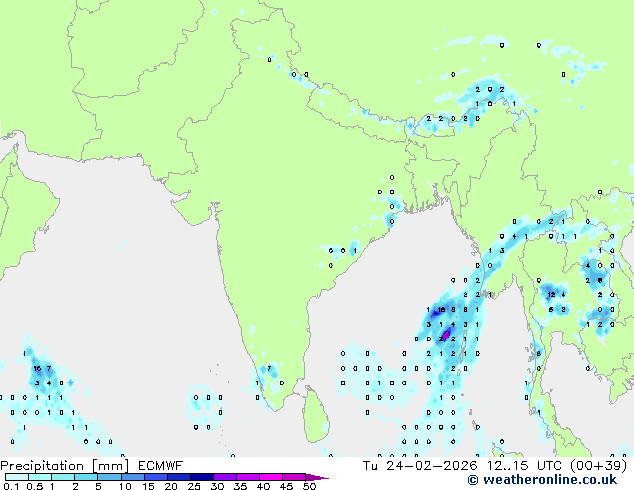Click the 30–35 mm purple legend box
The width and height of the screenshot is (634, 490).
(225, 477)
